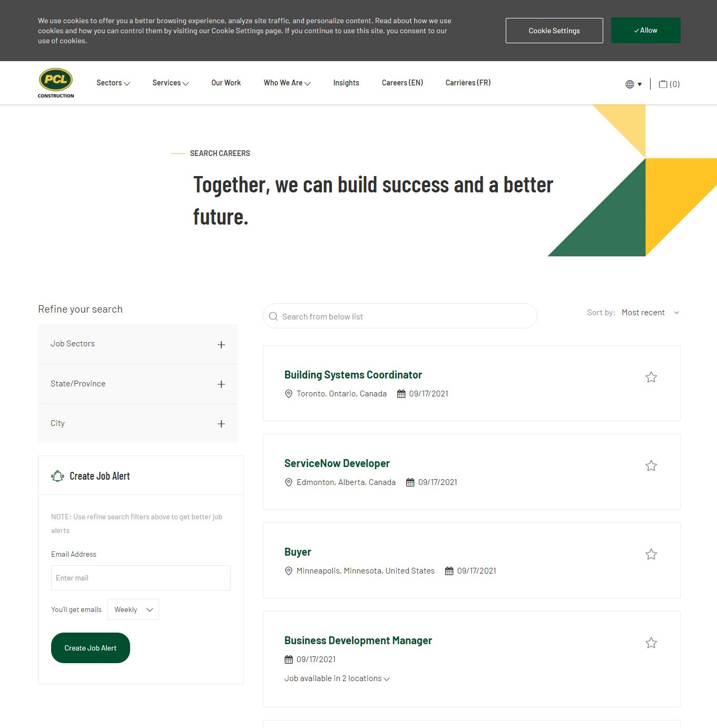Click the bell icon beside Create Job Alert

57,476
